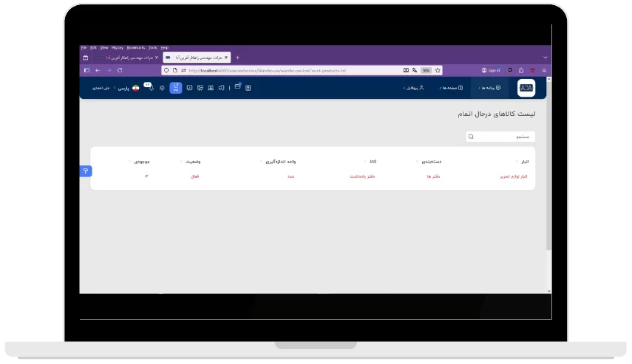This screenshot has height=364, width=632.
Task: Switch to the inactive first browser tab
Action: [127, 58]
